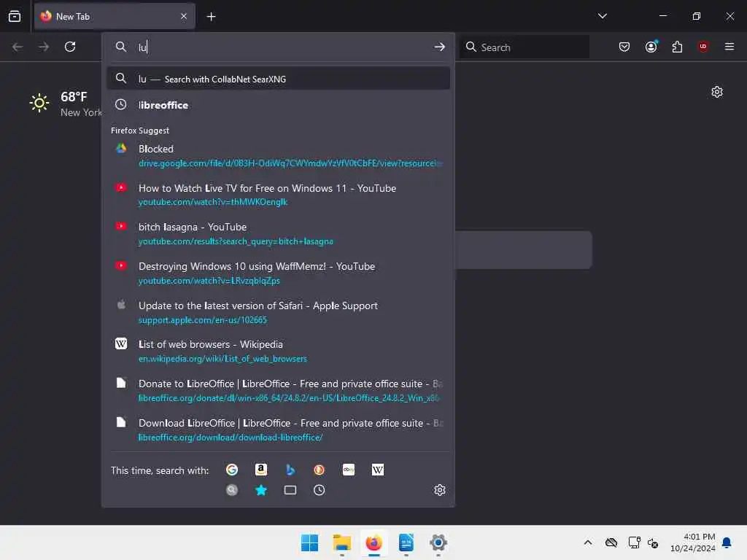The height and width of the screenshot is (560, 747).
Task: Search this time with Bing
Action: [x=290, y=470]
